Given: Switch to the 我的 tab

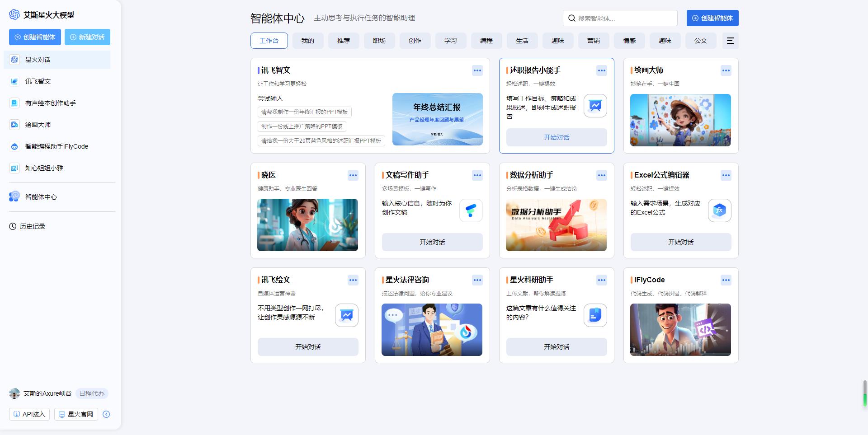Looking at the screenshot, I should click(308, 41).
